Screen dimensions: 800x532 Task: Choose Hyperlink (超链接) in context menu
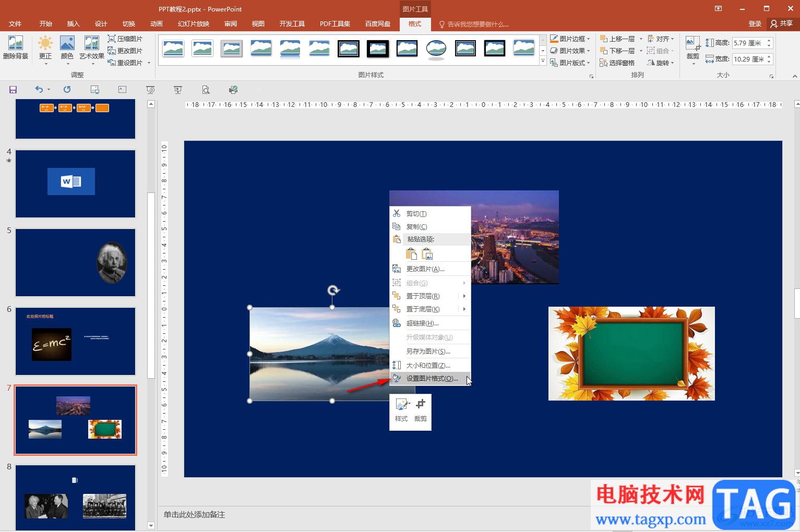pos(431,323)
